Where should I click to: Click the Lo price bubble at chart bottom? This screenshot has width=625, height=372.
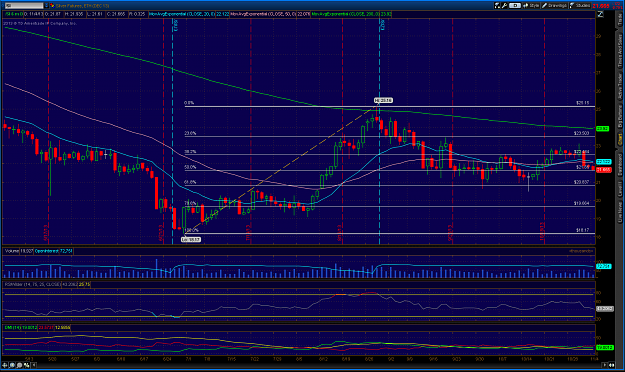point(191,240)
